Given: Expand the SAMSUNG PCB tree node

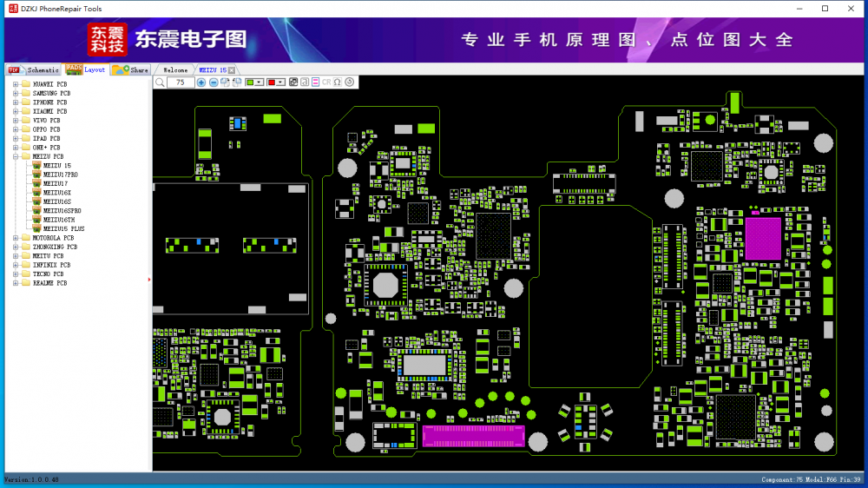Looking at the screenshot, I should click(16, 93).
